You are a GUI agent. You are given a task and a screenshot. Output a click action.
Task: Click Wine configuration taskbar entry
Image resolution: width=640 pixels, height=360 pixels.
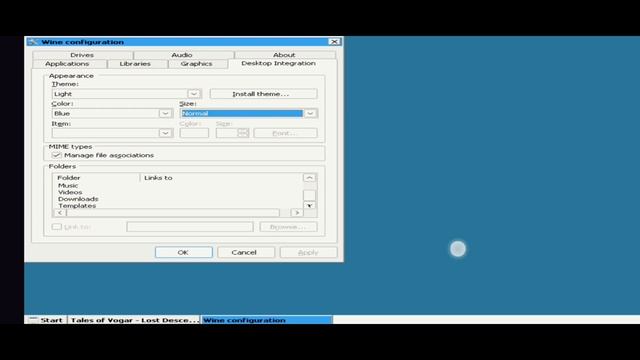[267, 320]
